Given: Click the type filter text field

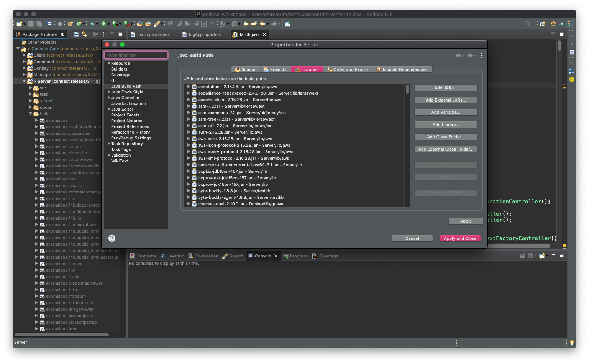Looking at the screenshot, I should pos(136,55).
